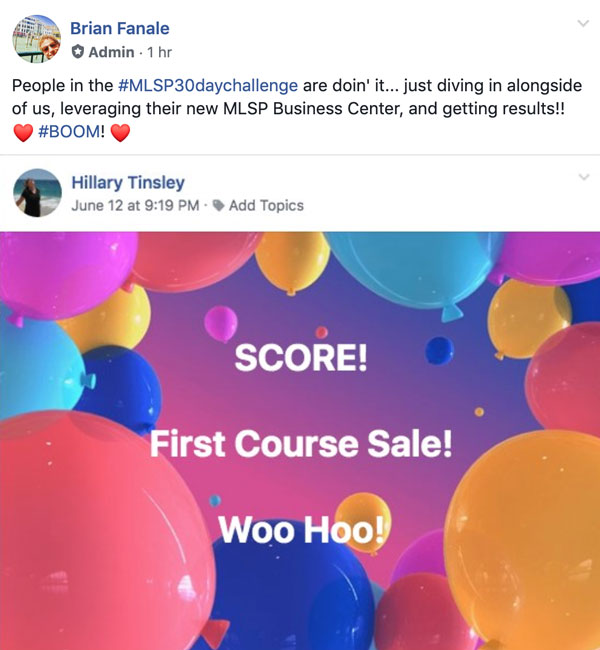
Task: Open Hillary Tinsley's profile picture
Action: 37,193
